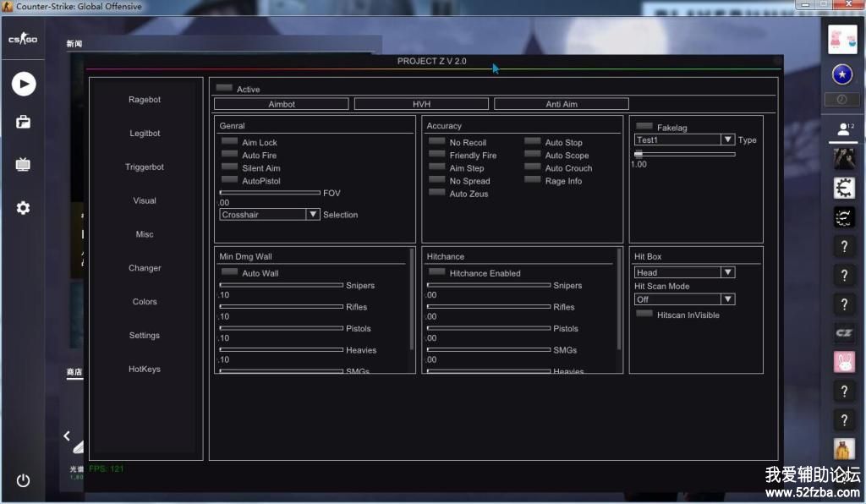Toggle the Auto Scope checkbox
866x504 pixels.
533,154
